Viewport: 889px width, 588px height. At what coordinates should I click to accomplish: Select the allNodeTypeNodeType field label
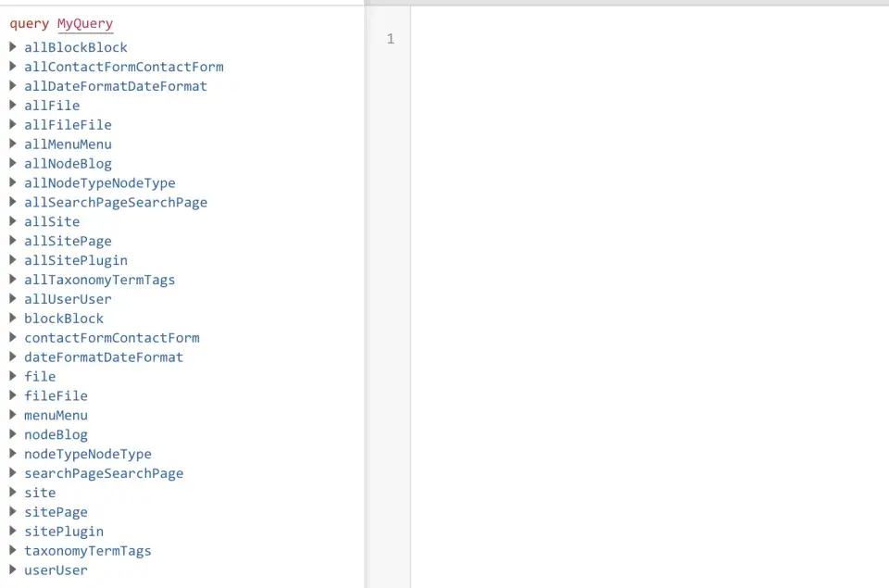coord(100,183)
